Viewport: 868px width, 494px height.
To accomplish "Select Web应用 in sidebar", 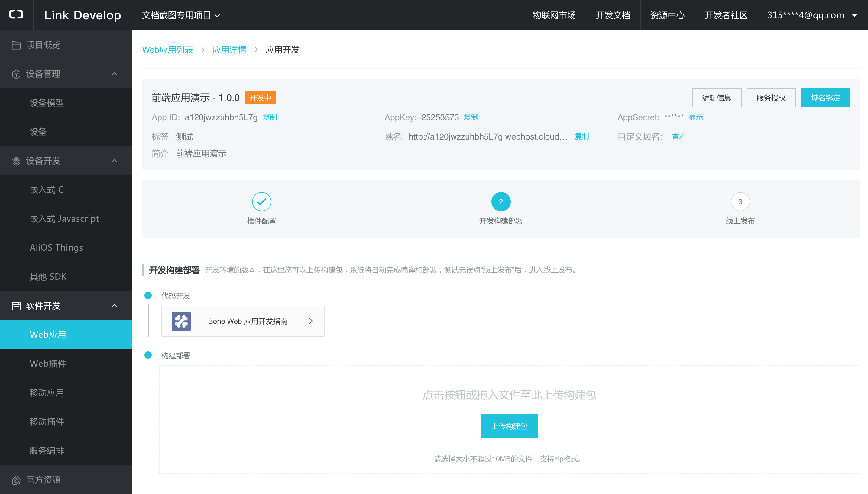I will pyautogui.click(x=66, y=335).
